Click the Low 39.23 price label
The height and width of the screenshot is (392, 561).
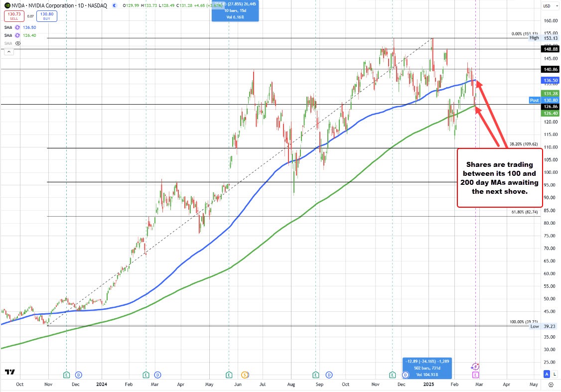544,326
